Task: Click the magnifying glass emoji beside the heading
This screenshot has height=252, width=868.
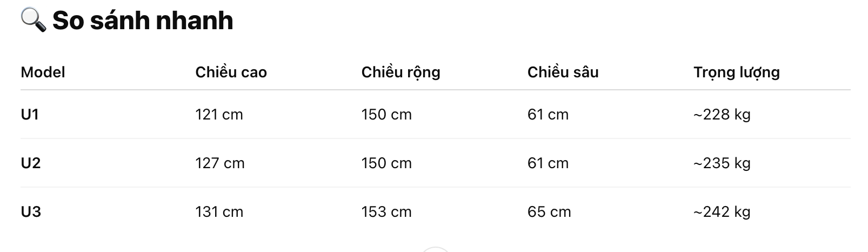Action: 34,21
